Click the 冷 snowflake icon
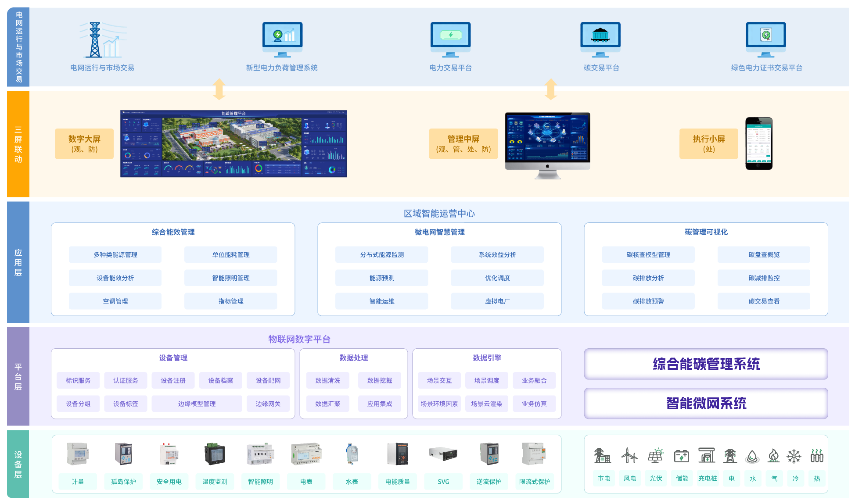This screenshot has height=504, width=855. [794, 456]
